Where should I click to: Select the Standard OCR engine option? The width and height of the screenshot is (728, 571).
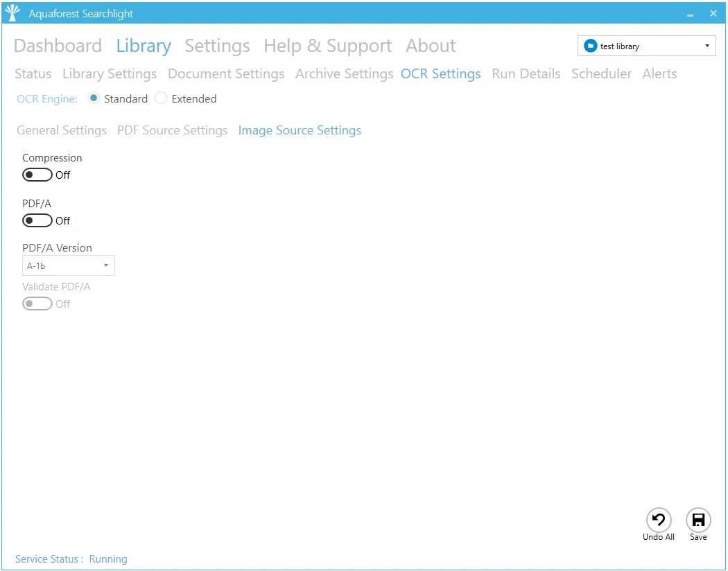[94, 99]
